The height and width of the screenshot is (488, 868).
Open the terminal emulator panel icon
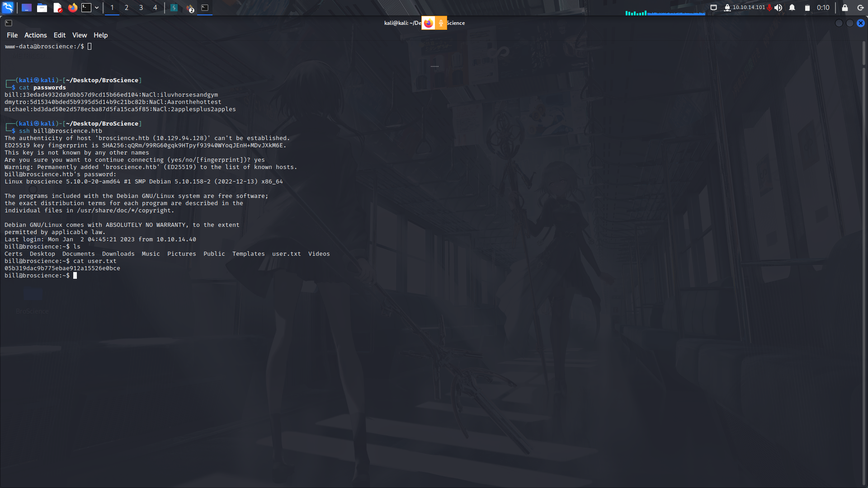(x=86, y=8)
